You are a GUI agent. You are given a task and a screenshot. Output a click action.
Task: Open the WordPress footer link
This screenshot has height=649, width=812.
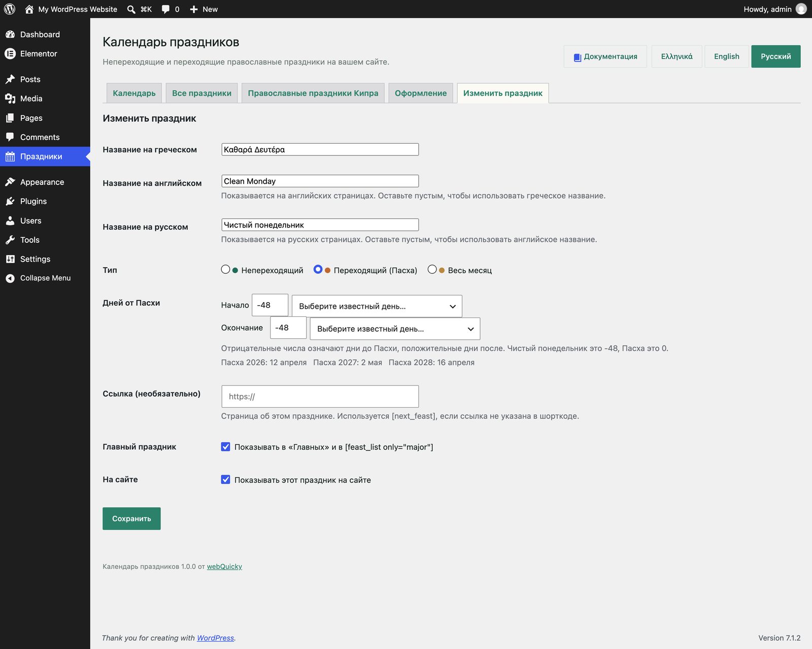[x=216, y=638]
